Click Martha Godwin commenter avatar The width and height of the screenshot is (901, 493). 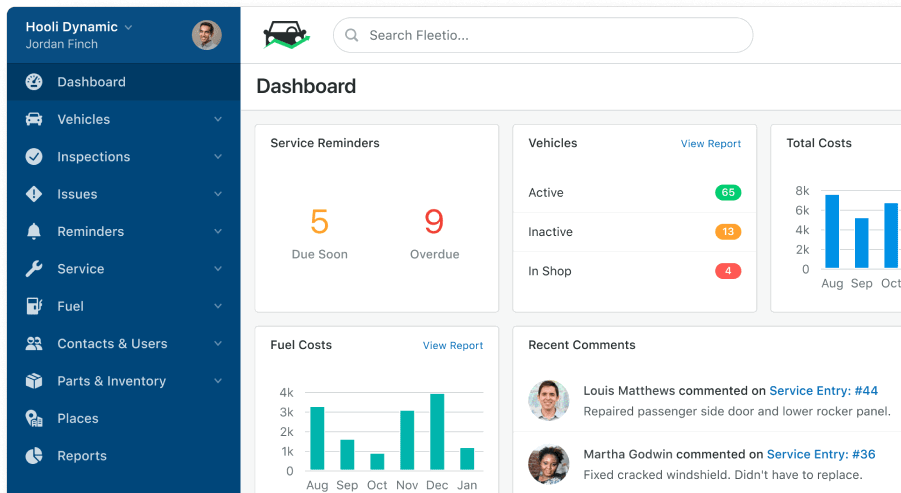coord(549,464)
